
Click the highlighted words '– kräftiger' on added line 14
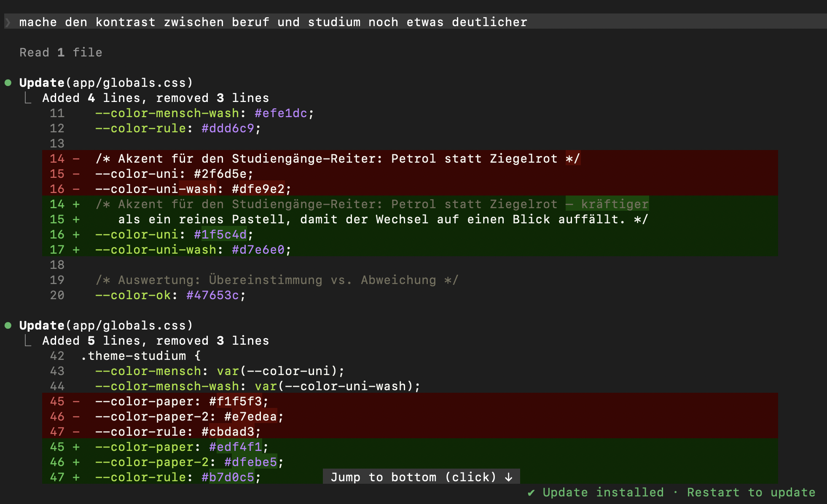tap(607, 204)
